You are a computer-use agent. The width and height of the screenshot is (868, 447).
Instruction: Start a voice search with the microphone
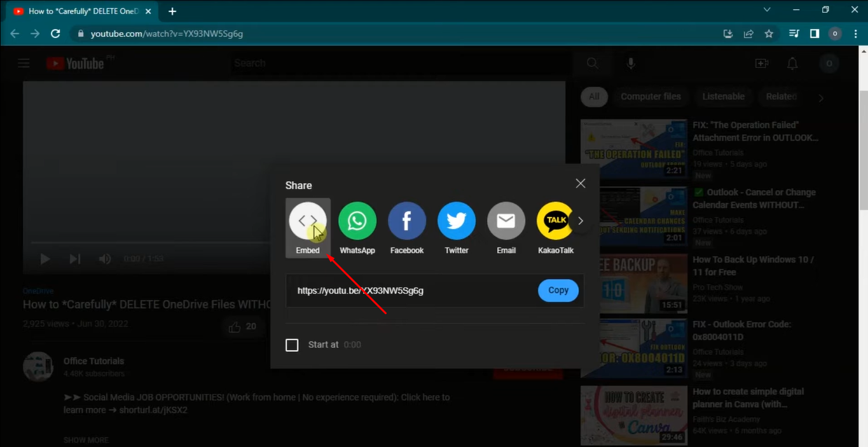tap(630, 63)
